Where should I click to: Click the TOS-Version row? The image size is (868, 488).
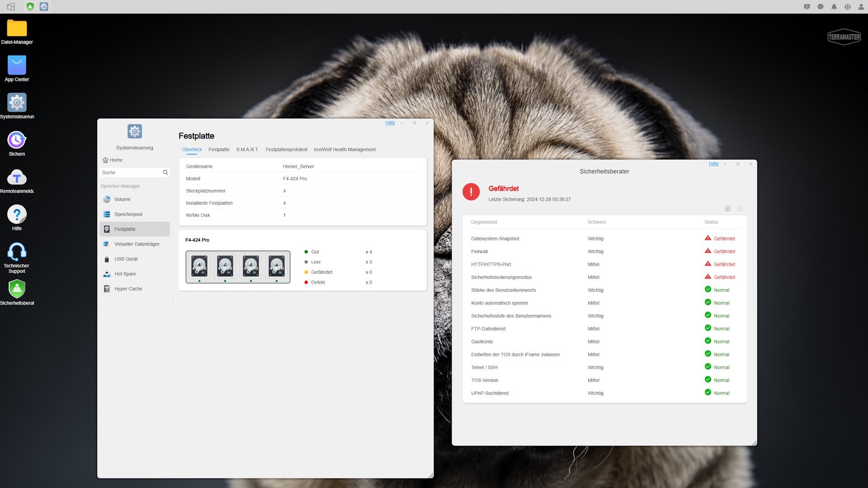click(604, 380)
